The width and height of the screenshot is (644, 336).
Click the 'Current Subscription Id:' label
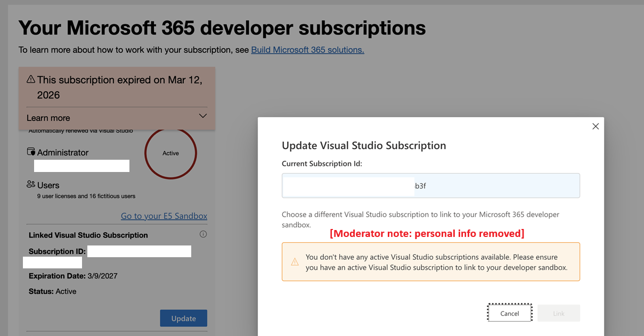(322, 163)
